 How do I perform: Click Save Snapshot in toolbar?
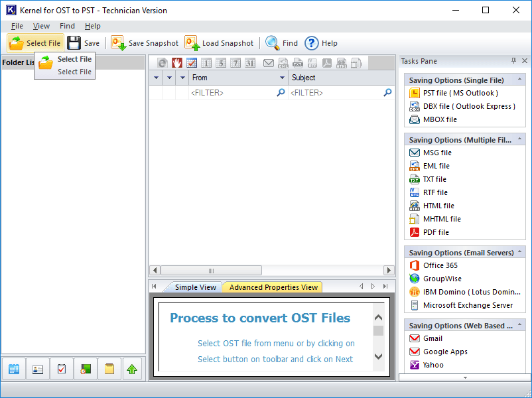click(x=145, y=43)
